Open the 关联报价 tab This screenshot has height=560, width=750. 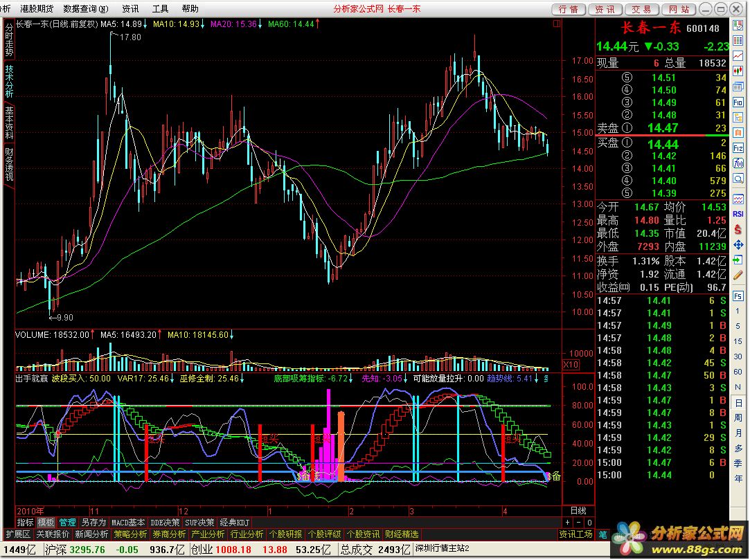53,534
